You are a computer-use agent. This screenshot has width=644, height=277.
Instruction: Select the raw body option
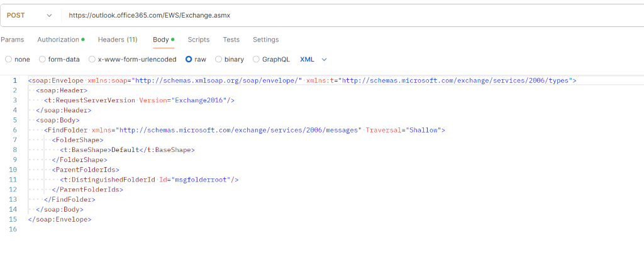coord(196,59)
